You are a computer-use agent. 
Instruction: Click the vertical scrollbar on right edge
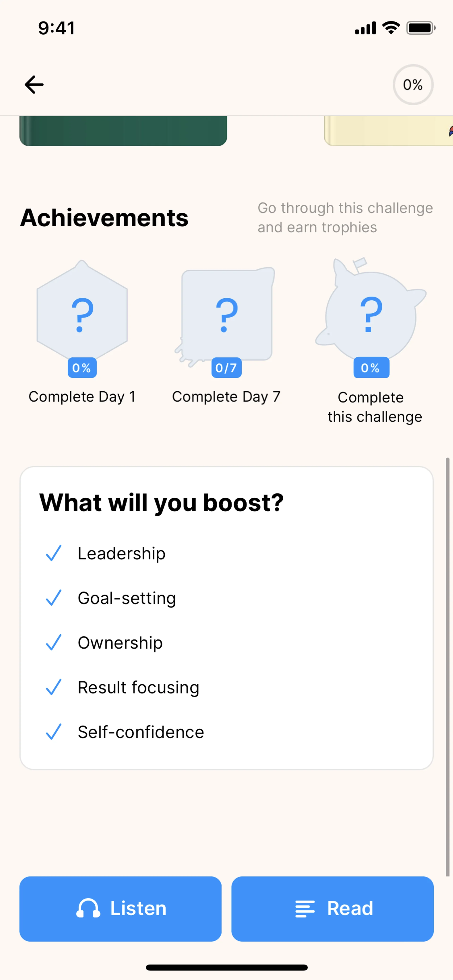(x=448, y=666)
